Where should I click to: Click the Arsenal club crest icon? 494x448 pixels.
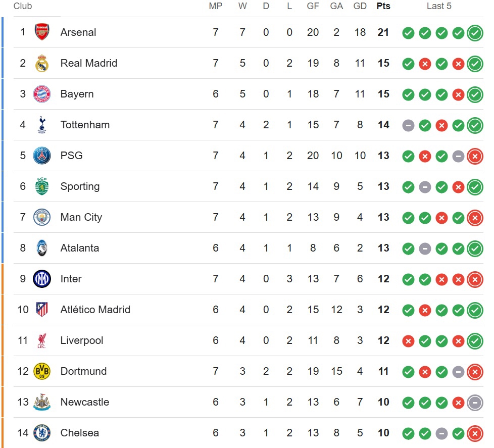point(42,32)
